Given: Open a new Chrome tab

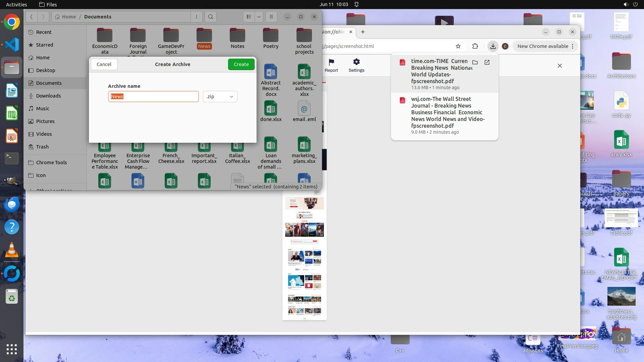Looking at the screenshot, I should [x=363, y=32].
